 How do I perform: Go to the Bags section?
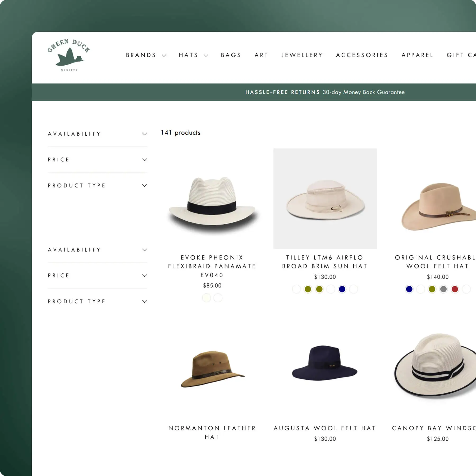pos(231,55)
